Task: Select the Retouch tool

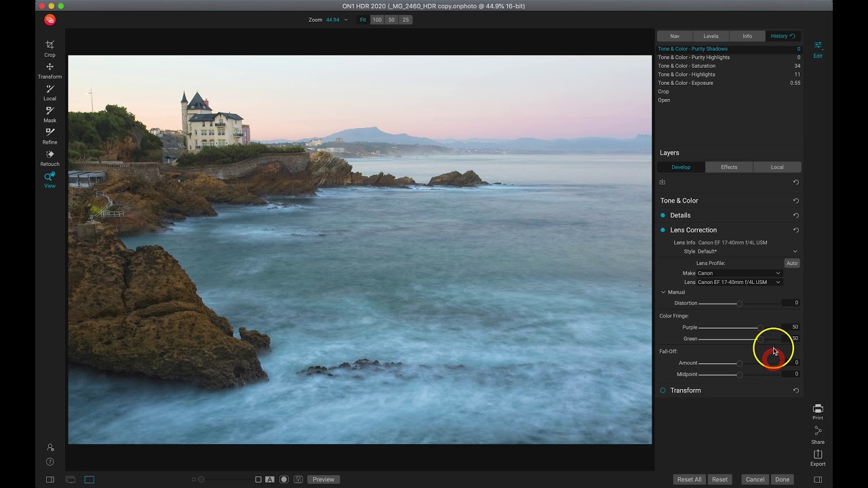Action: coord(50,157)
